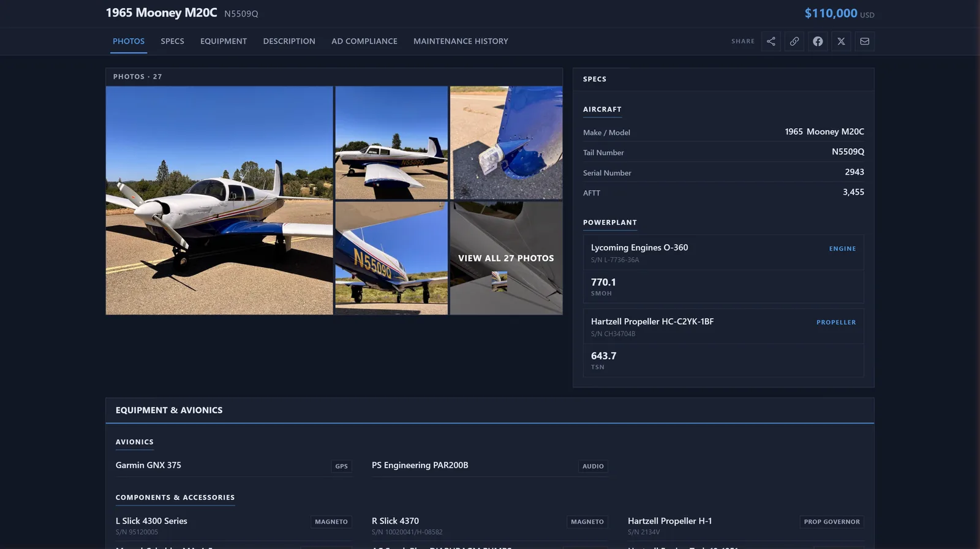Click AFTT value 3,455

point(853,192)
